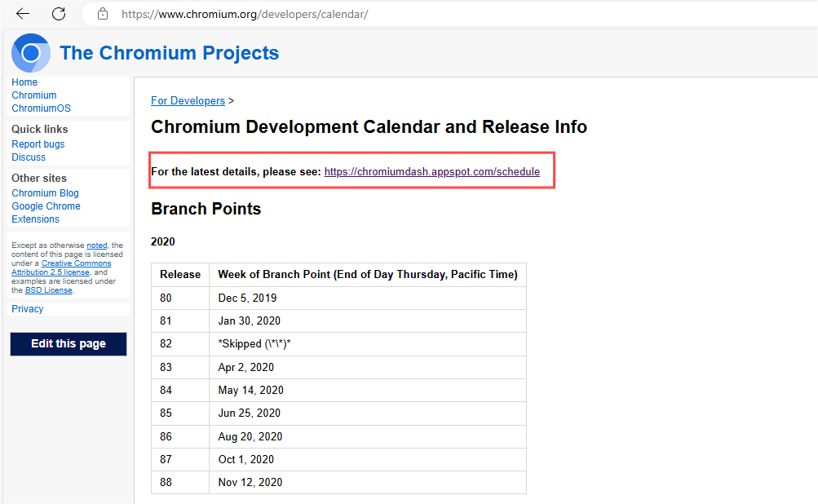Reload the page with refresh icon
Image resolution: width=818 pixels, height=504 pixels.
[59, 14]
